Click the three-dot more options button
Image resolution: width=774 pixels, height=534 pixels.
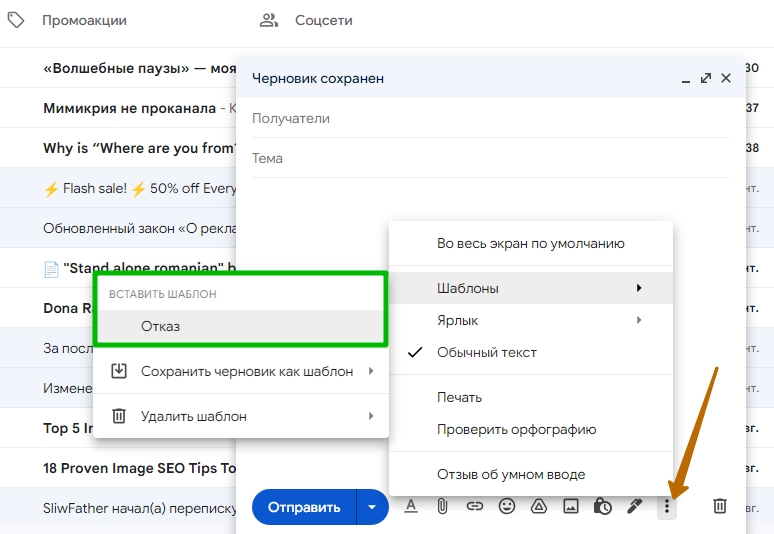point(667,506)
